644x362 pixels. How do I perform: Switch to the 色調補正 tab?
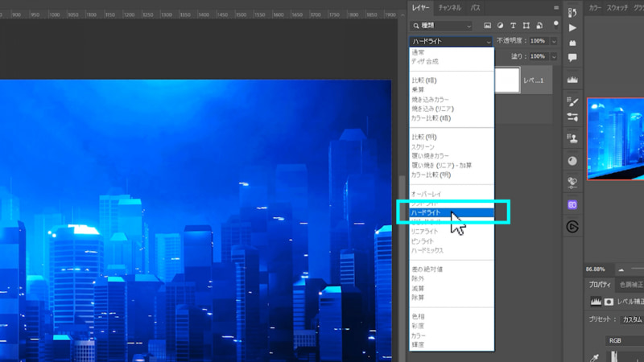click(632, 285)
